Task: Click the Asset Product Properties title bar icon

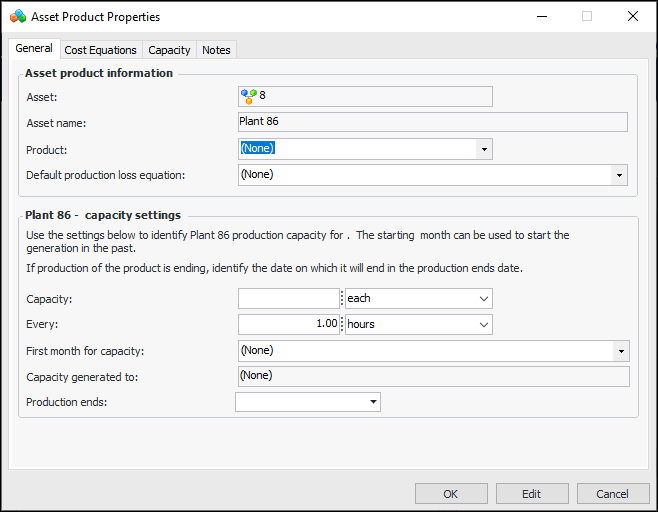Action: tap(18, 17)
